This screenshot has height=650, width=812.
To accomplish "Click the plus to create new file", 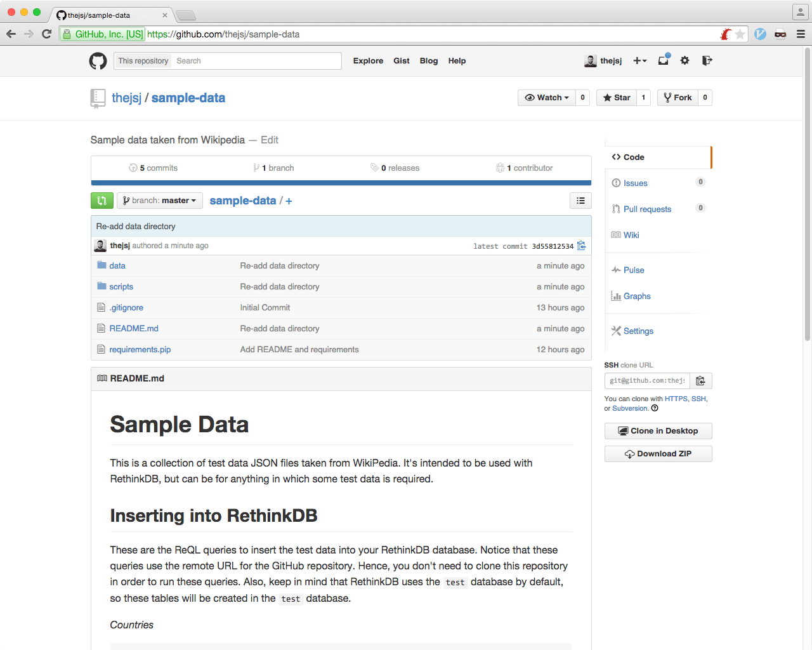I will (289, 201).
